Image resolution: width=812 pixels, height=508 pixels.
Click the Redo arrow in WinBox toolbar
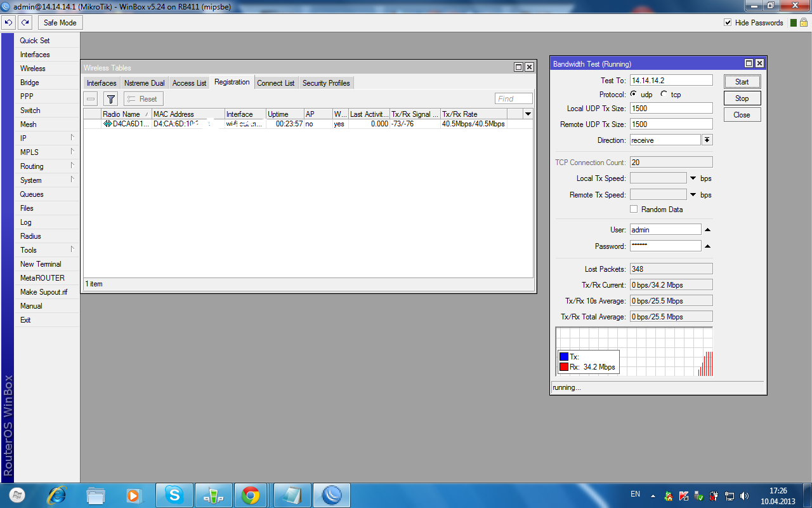pyautogui.click(x=25, y=23)
